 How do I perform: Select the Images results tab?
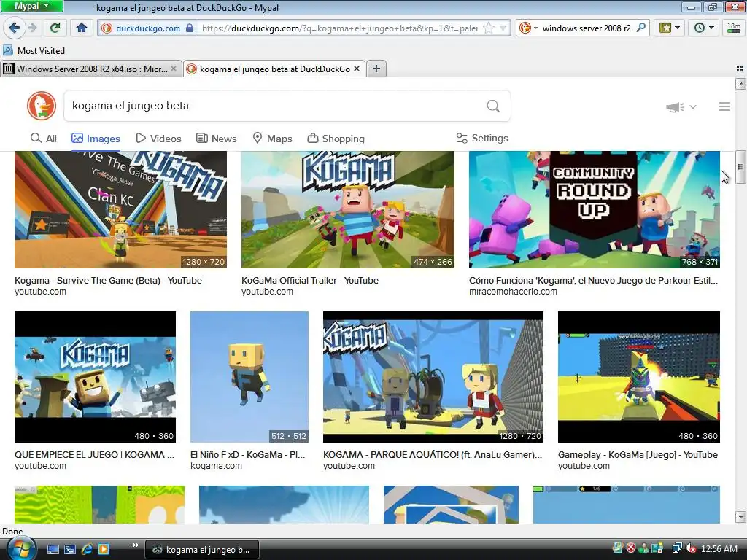pyautogui.click(x=96, y=139)
